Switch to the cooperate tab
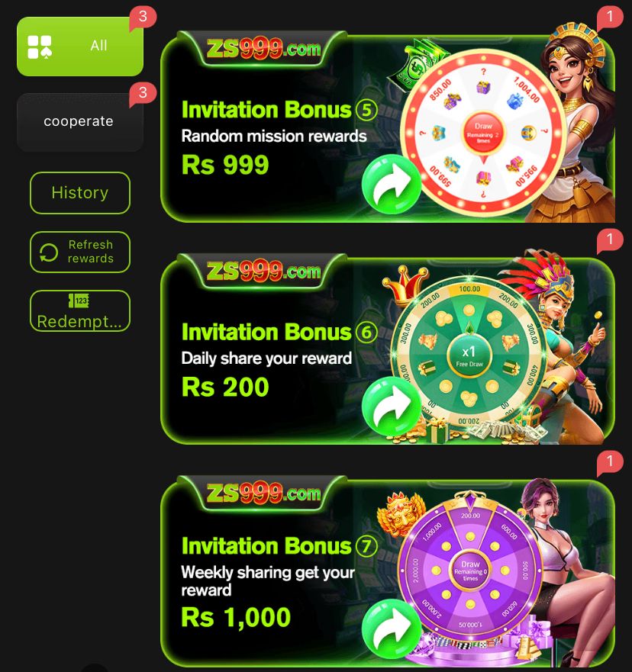Screen dimensions: 632x672 pyautogui.click(x=79, y=122)
